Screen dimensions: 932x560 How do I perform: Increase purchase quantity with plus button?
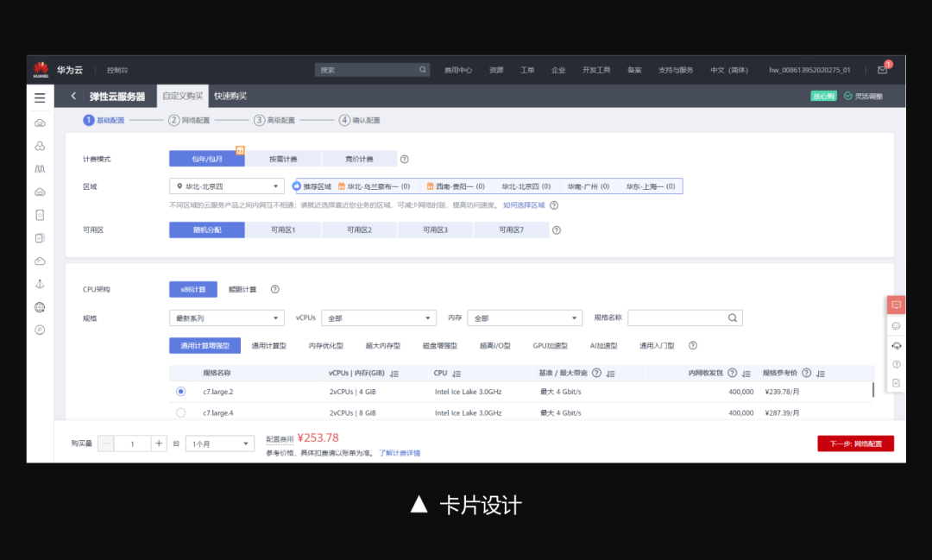point(159,444)
